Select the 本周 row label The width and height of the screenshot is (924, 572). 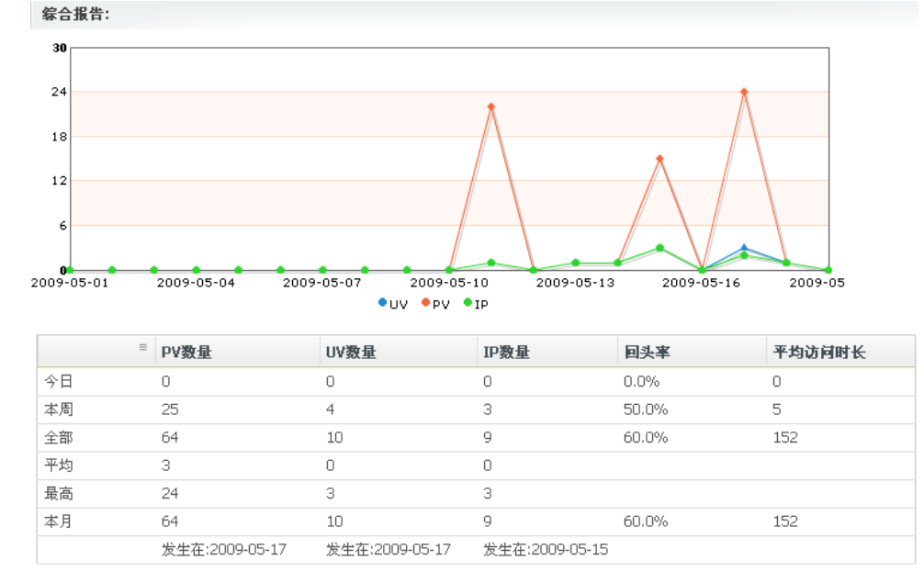coord(59,409)
